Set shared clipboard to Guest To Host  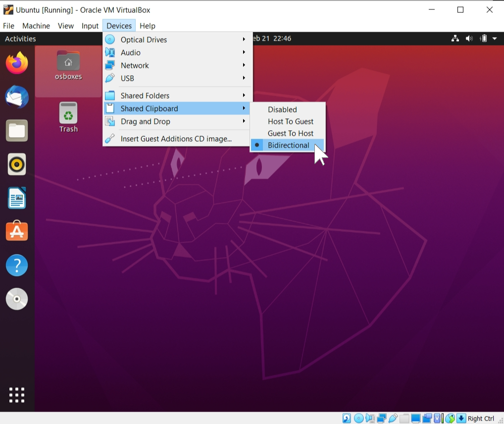click(x=288, y=133)
